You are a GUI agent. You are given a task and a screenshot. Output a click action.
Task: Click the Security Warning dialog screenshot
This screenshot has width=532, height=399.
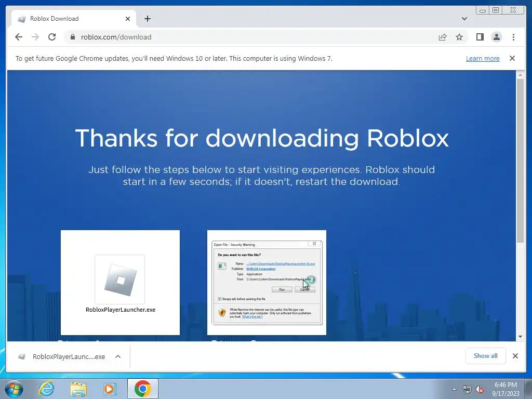coord(267,282)
